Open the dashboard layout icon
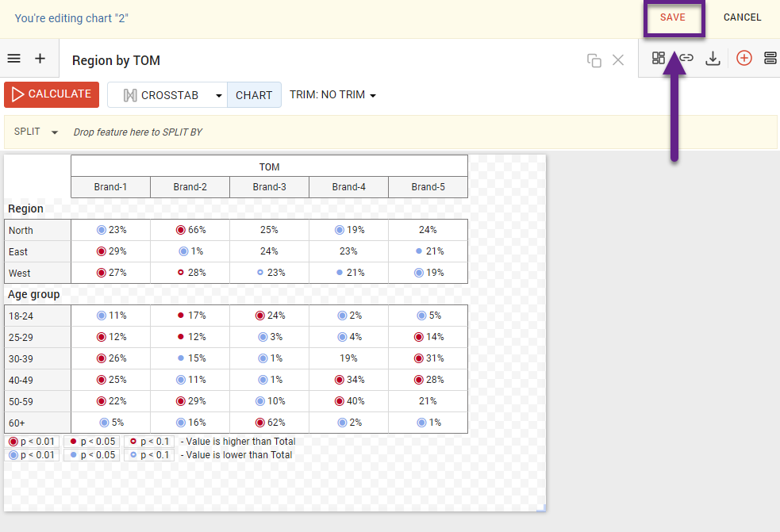 pyautogui.click(x=659, y=58)
